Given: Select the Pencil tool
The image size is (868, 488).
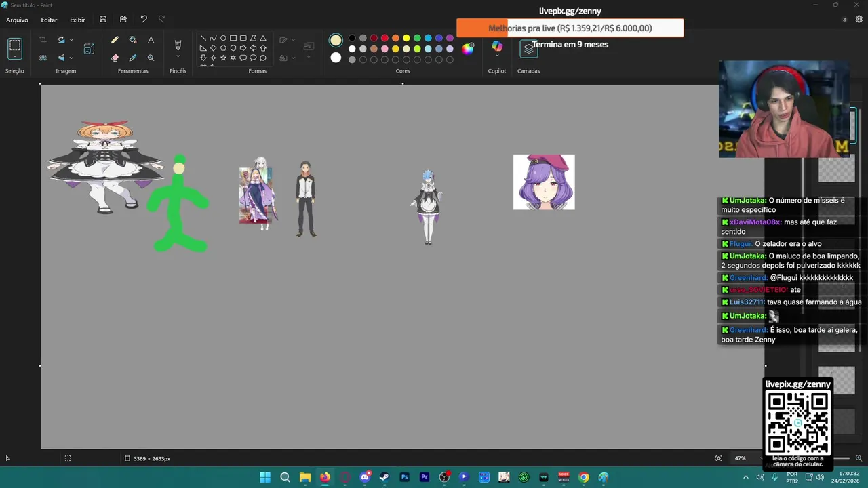Looking at the screenshot, I should [x=115, y=41].
